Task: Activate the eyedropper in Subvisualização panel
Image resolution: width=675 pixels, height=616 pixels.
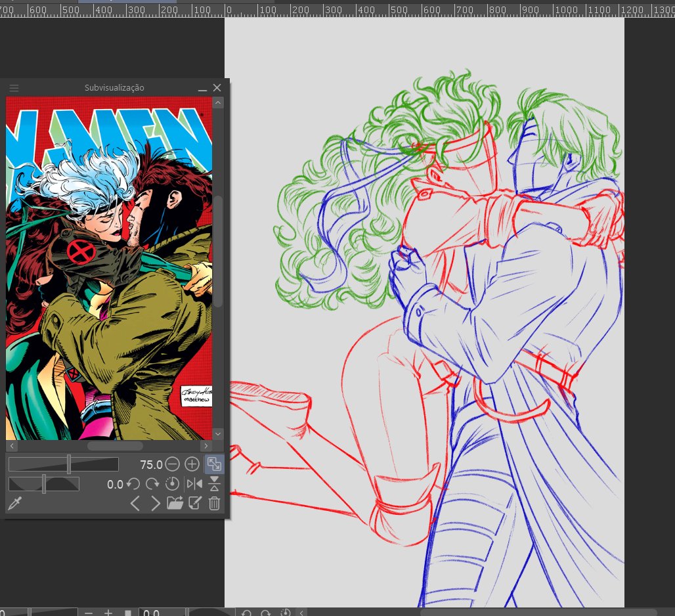Action: tap(15, 503)
